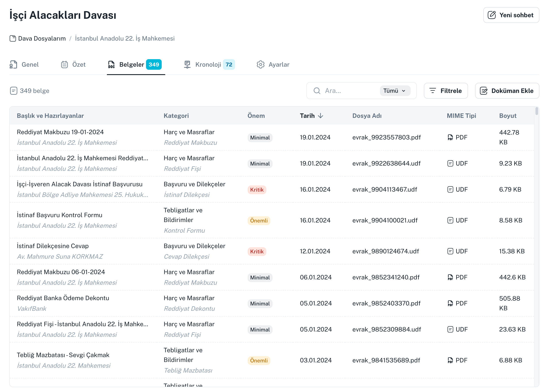The width and height of the screenshot is (550, 392).
Task: Click inside the Ara... search field
Action: pyautogui.click(x=348, y=91)
